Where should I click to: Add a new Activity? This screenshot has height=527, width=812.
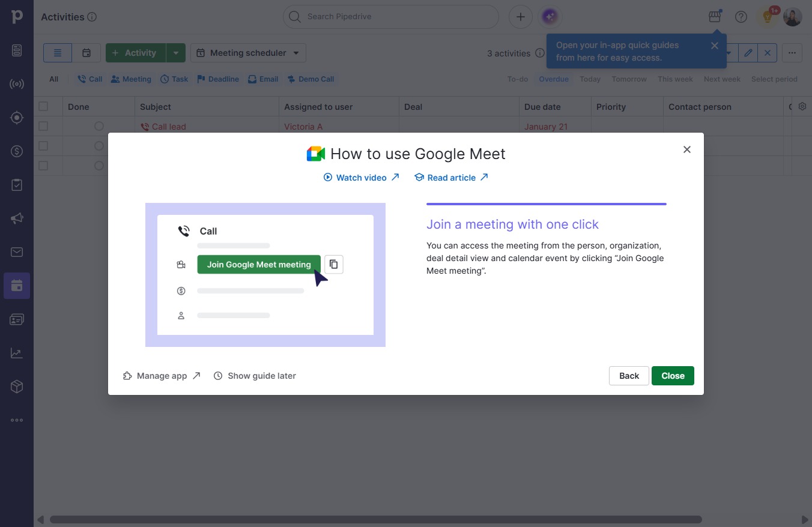point(136,53)
